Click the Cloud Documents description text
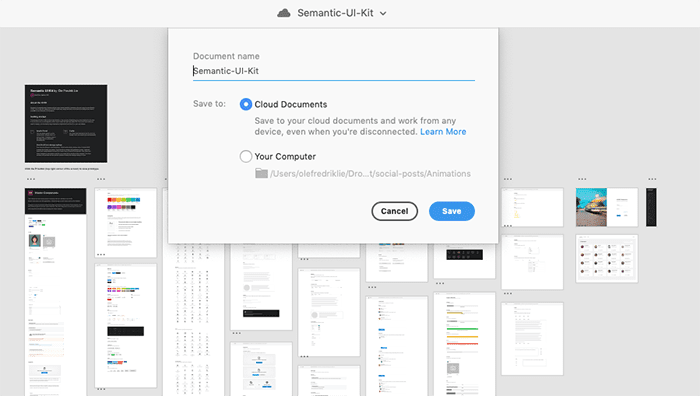Screen dimensions: 700x396 tap(360, 126)
